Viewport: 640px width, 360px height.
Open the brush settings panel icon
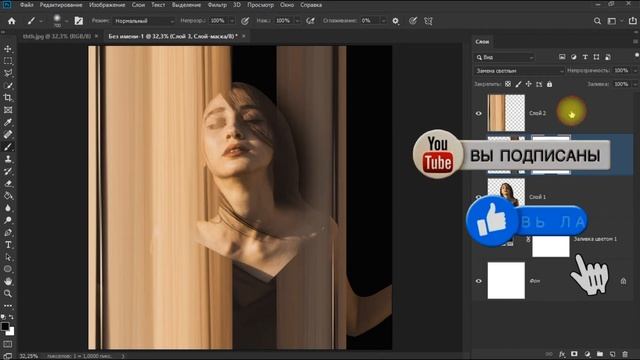click(79, 21)
